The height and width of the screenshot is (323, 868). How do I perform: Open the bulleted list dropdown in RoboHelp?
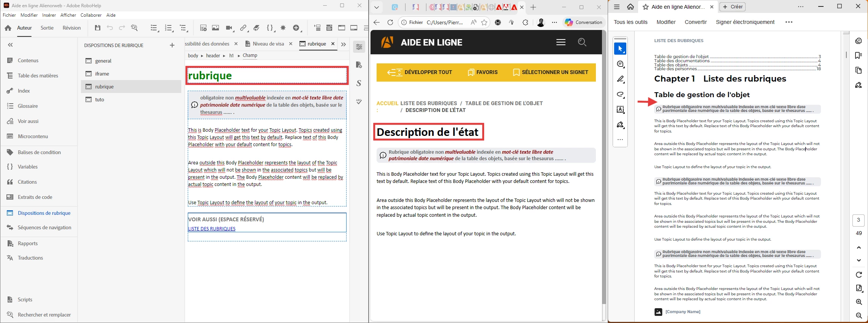(154, 28)
